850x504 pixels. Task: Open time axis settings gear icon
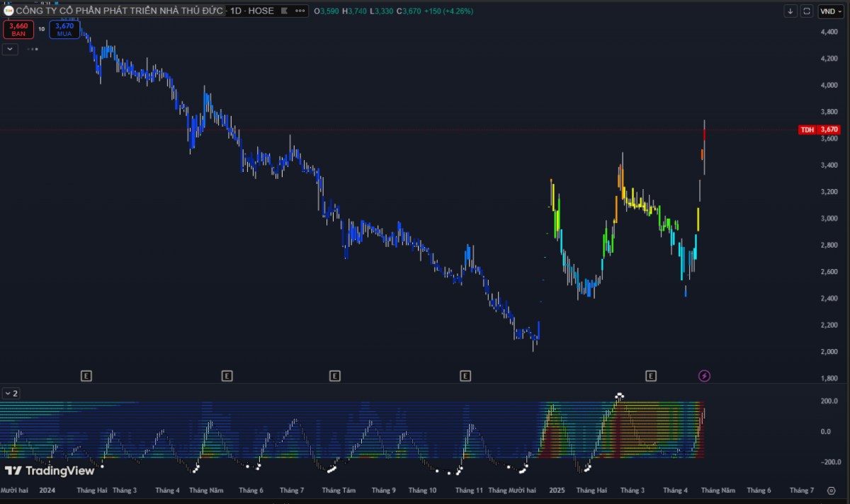point(830,490)
